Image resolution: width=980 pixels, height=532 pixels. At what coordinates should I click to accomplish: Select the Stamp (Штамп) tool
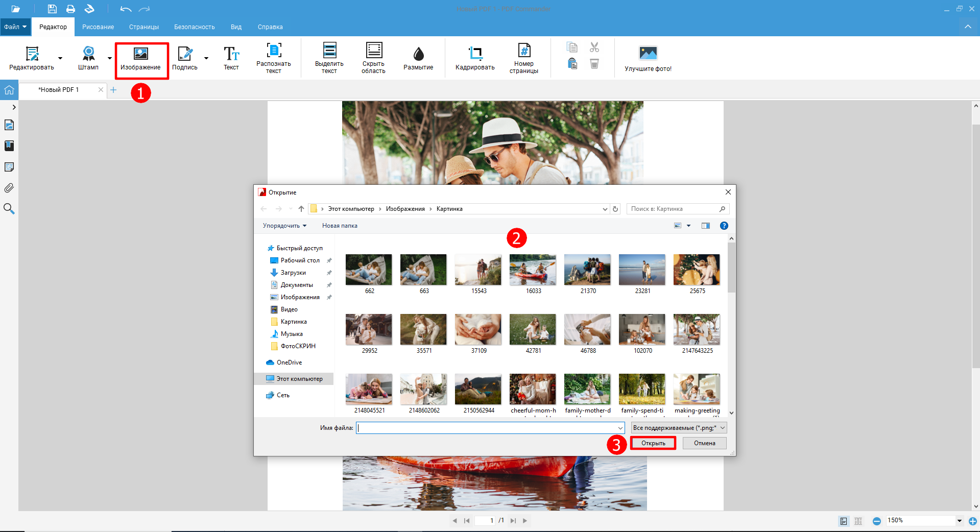click(88, 58)
